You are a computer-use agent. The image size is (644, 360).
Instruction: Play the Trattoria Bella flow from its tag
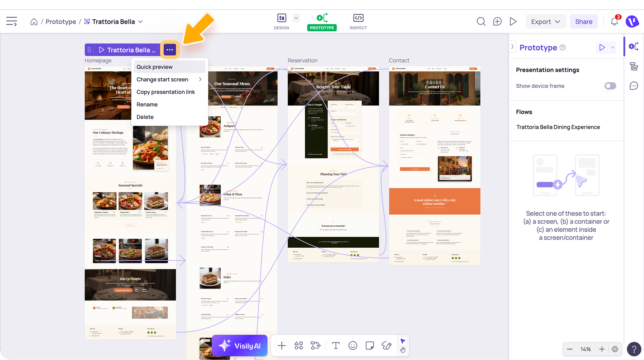[101, 50]
